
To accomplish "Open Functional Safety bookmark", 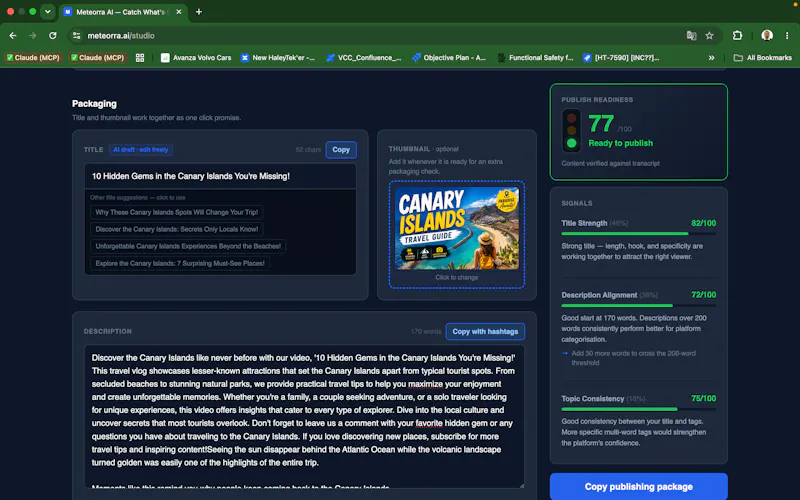I will click(535, 58).
